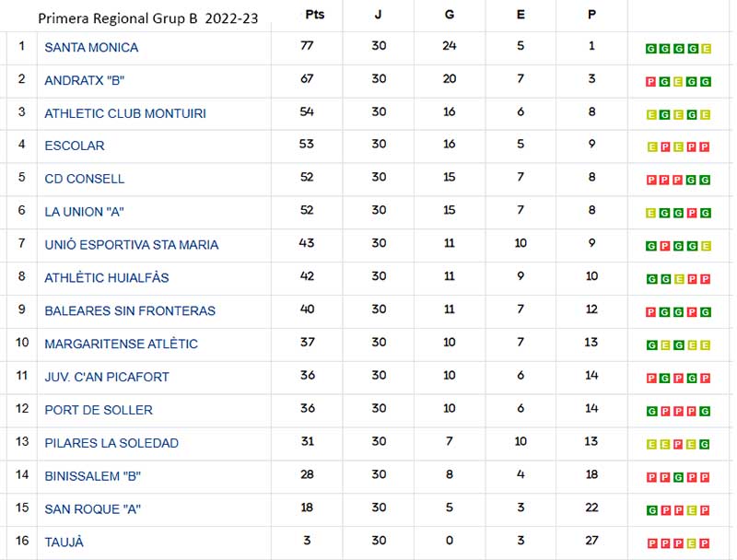
Task: Select the G wins column header
Action: click(450, 15)
